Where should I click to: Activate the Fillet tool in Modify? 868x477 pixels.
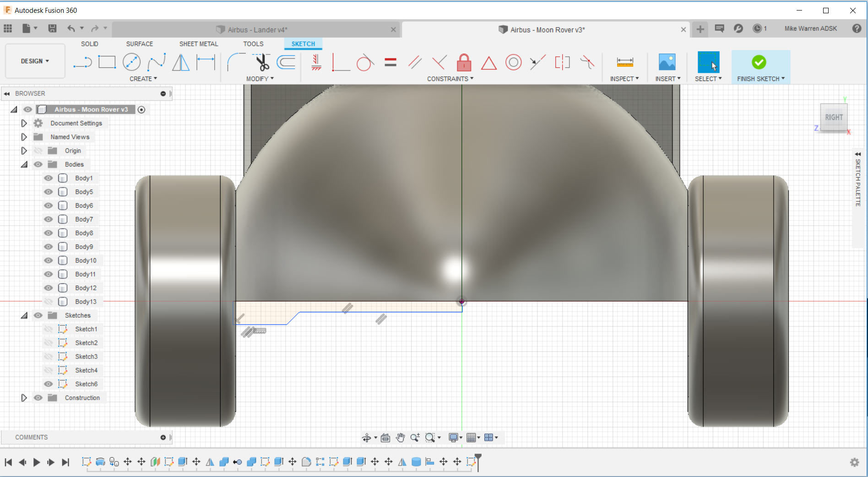tap(236, 62)
